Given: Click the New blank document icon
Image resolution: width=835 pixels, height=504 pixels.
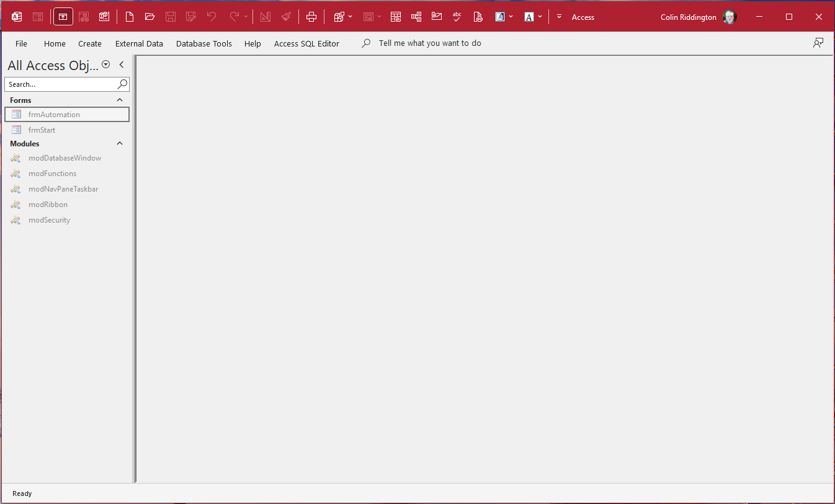Looking at the screenshot, I should (x=130, y=17).
